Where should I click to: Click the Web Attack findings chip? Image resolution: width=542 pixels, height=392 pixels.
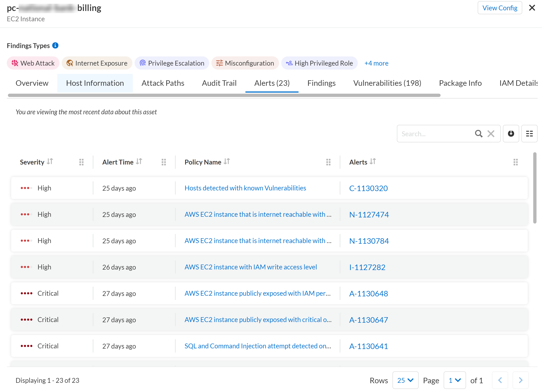pos(33,63)
